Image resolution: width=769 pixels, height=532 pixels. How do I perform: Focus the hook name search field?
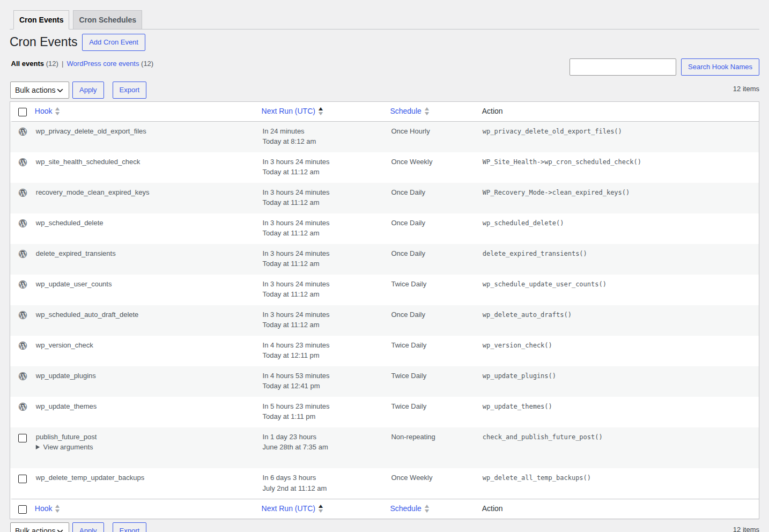[x=623, y=67]
